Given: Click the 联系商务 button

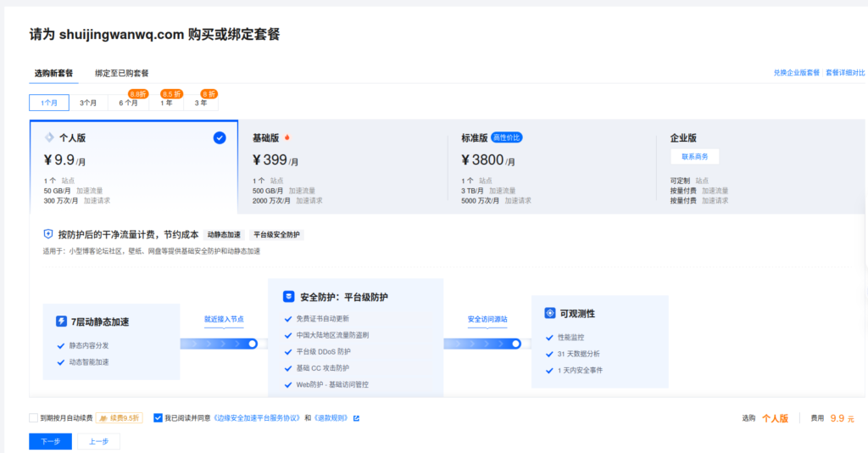Looking at the screenshot, I should click(695, 157).
